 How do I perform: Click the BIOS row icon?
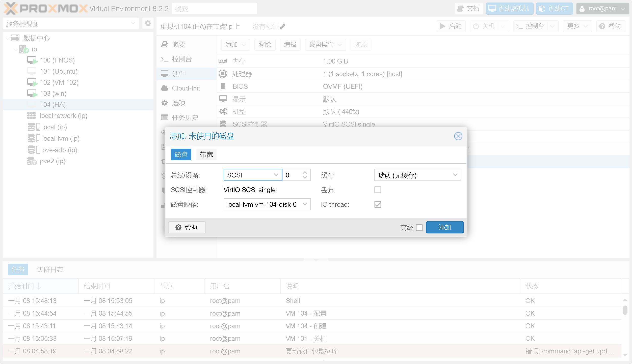click(223, 86)
